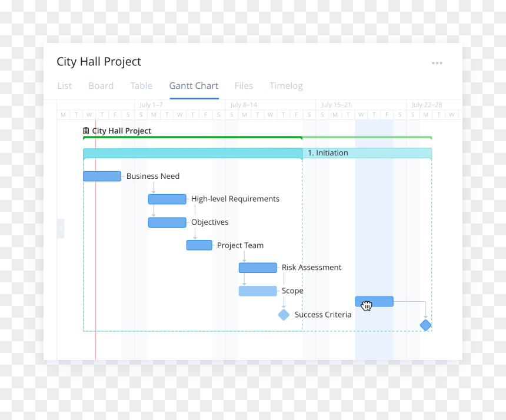The height and width of the screenshot is (420, 506).
Task: Click the High-level Requirements label
Action: [x=235, y=199]
